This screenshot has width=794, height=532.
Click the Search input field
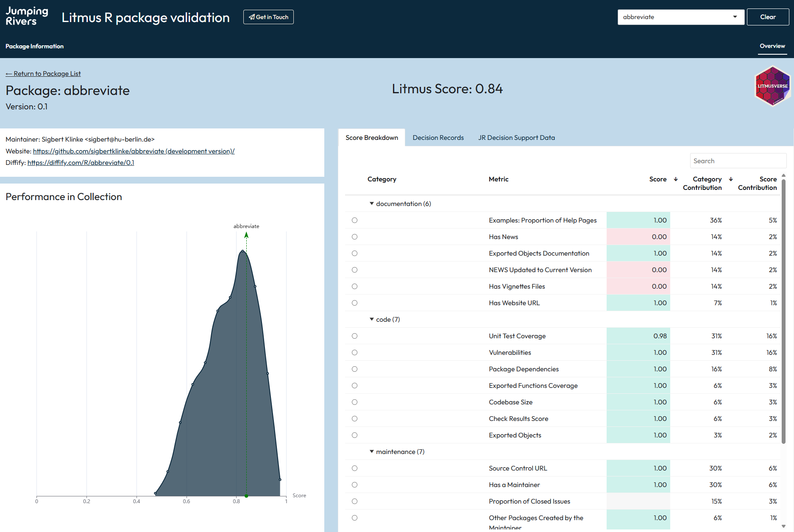point(738,161)
